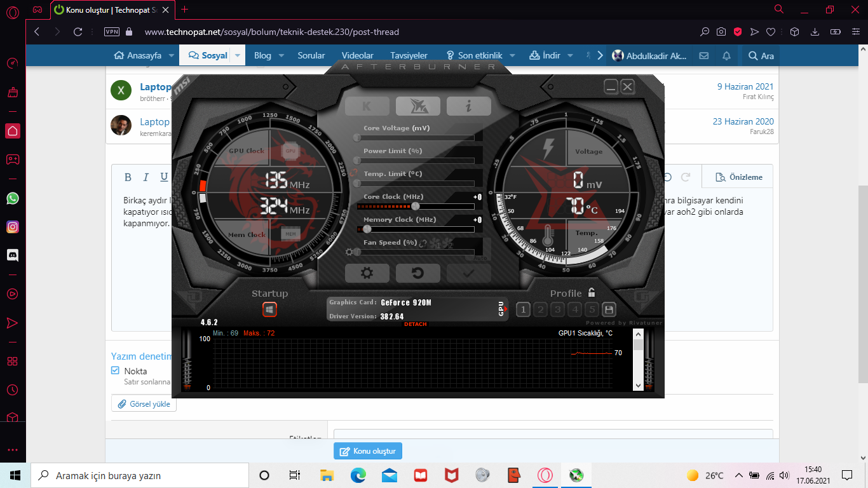The width and height of the screenshot is (868, 488).
Task: Open the Kombustor K button in Afterburner
Action: coord(367,106)
